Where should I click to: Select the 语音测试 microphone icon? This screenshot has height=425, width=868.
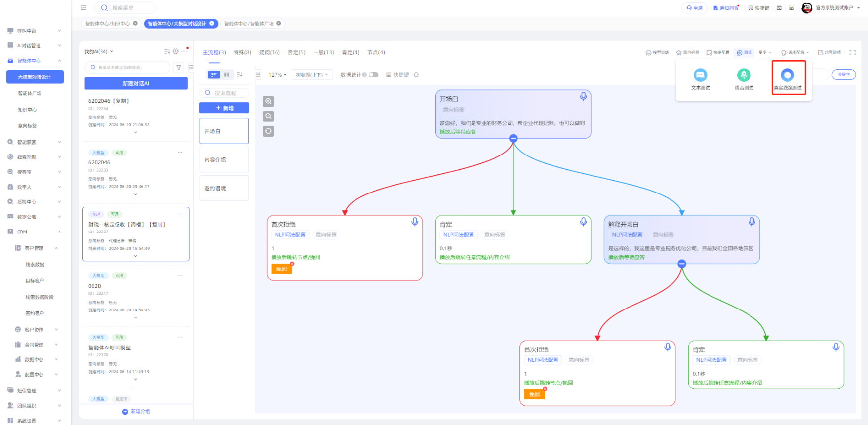[x=744, y=76]
